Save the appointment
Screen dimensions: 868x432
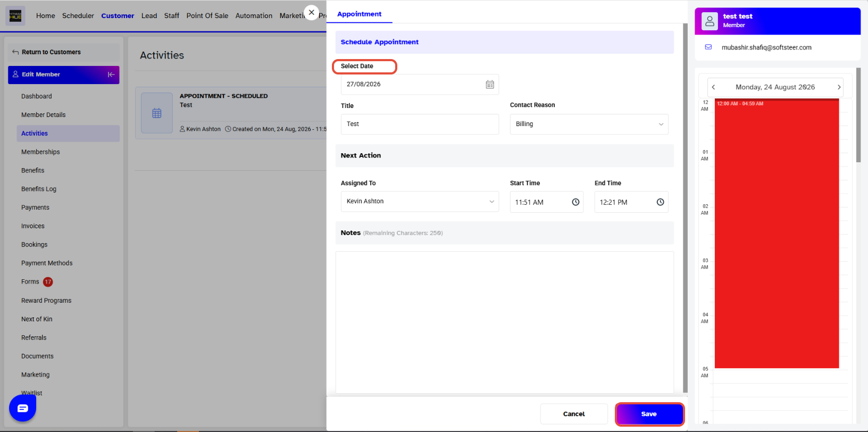click(649, 414)
